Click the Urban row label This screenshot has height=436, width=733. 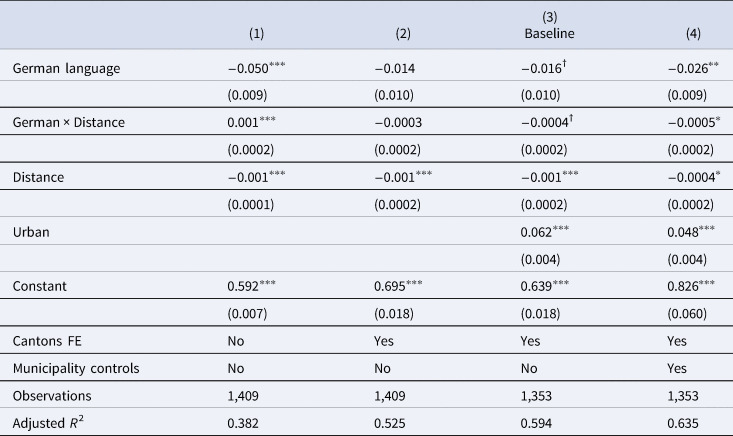tap(31, 232)
